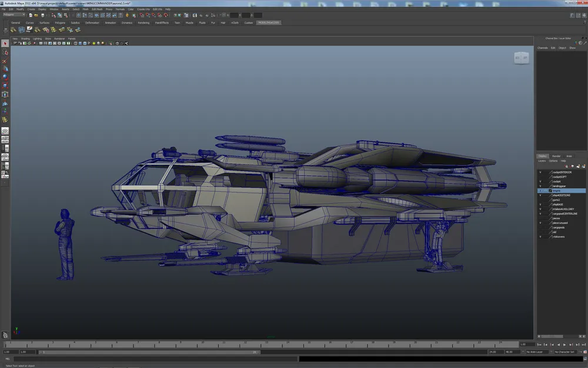This screenshot has height=368, width=588.
Task: Click the Single Perspective layout icon
Action: [x=5, y=131]
